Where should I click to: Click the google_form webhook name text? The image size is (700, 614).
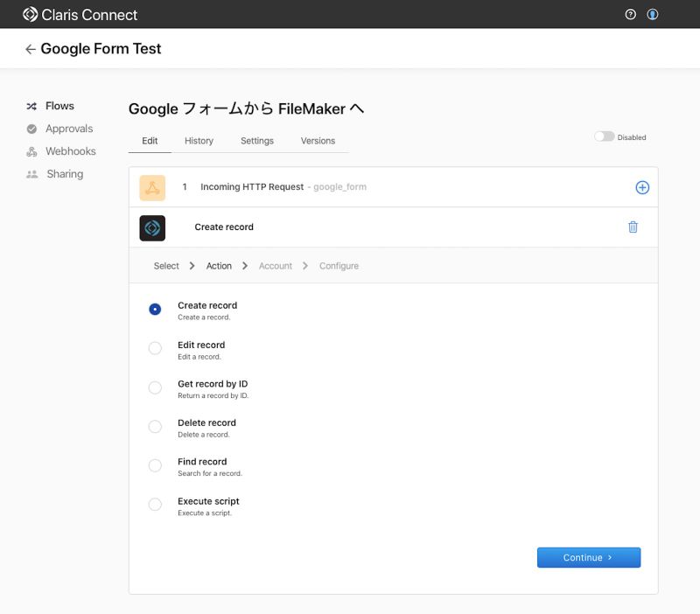(x=339, y=187)
